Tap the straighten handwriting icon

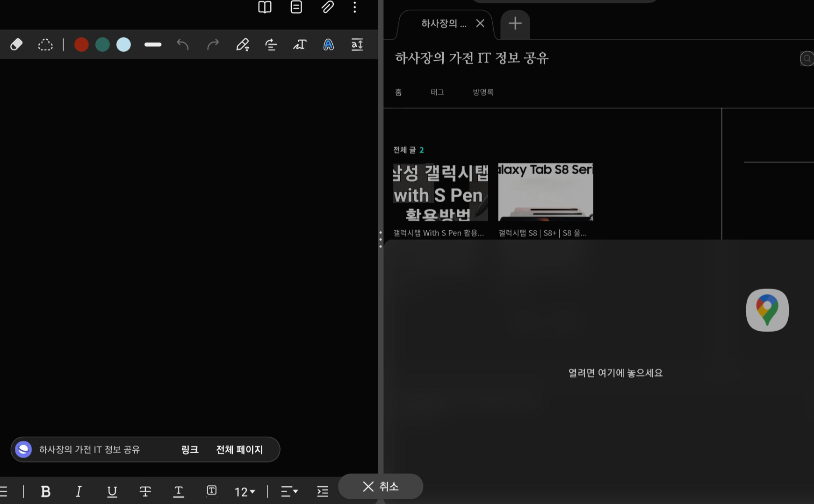[x=271, y=45]
